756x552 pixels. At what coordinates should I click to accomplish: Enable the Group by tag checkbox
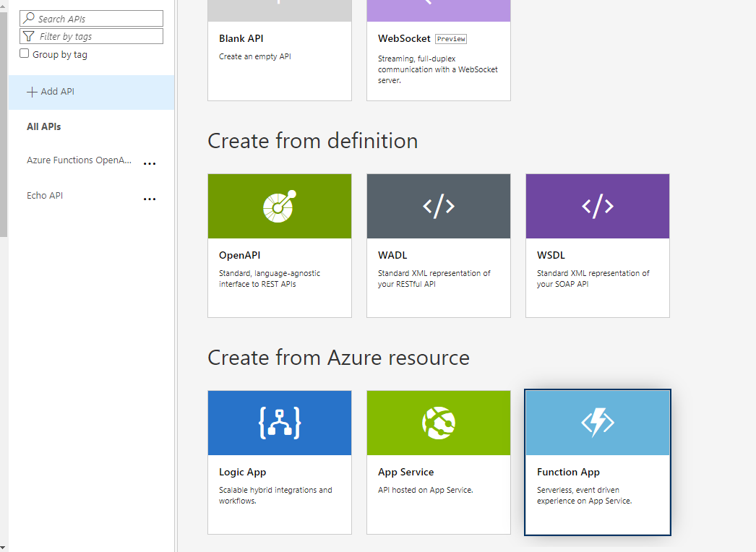[x=24, y=53]
